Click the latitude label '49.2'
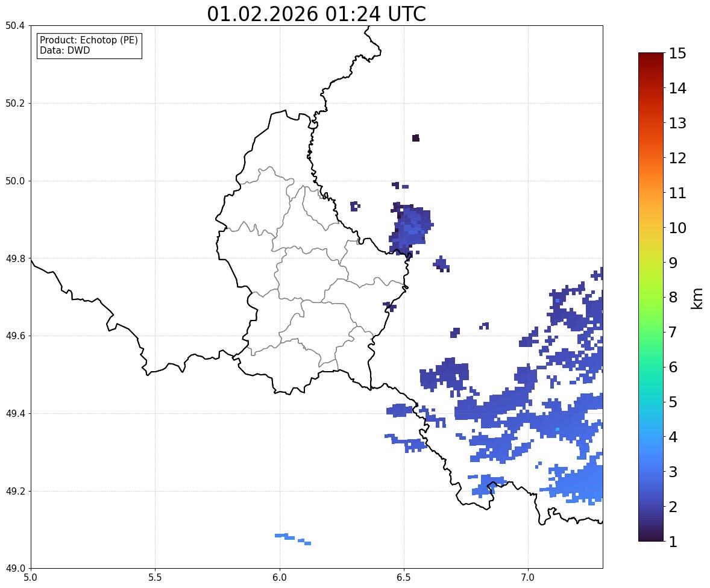The image size is (710, 588). [x=15, y=491]
